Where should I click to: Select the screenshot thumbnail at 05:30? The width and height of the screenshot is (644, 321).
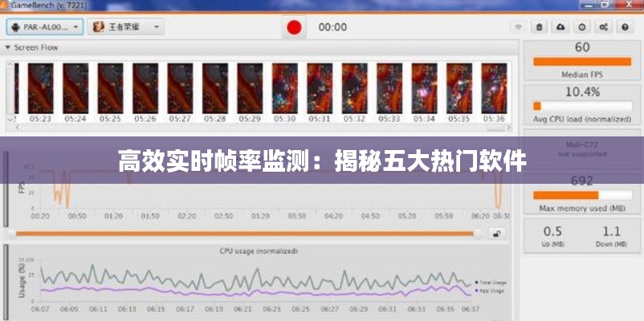pyautogui.click(x=284, y=88)
